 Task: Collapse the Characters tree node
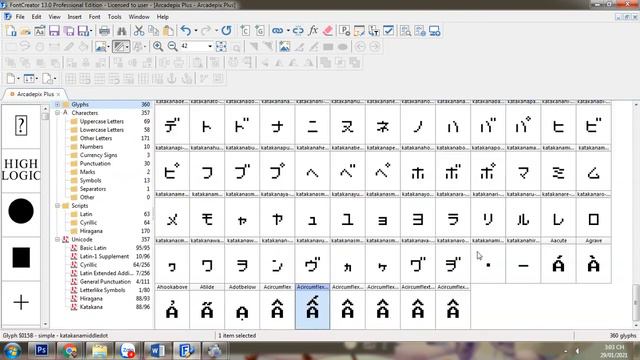click(x=57, y=113)
